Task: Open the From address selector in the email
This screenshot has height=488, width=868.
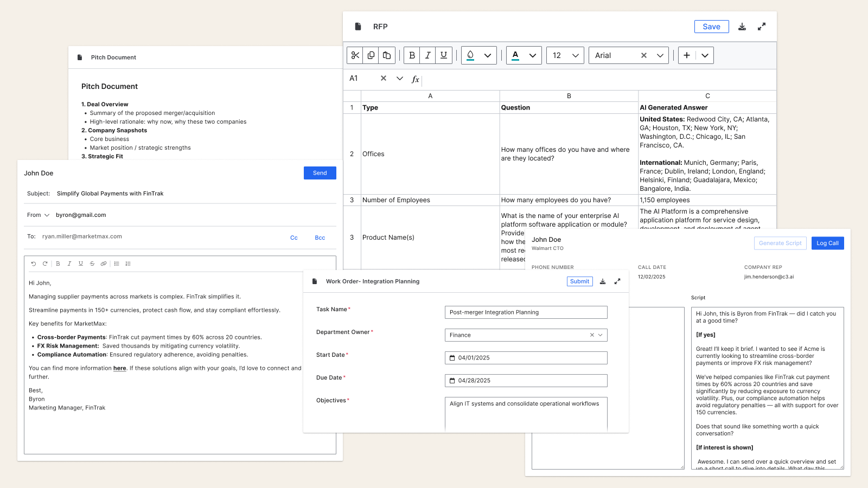Action: click(x=47, y=215)
